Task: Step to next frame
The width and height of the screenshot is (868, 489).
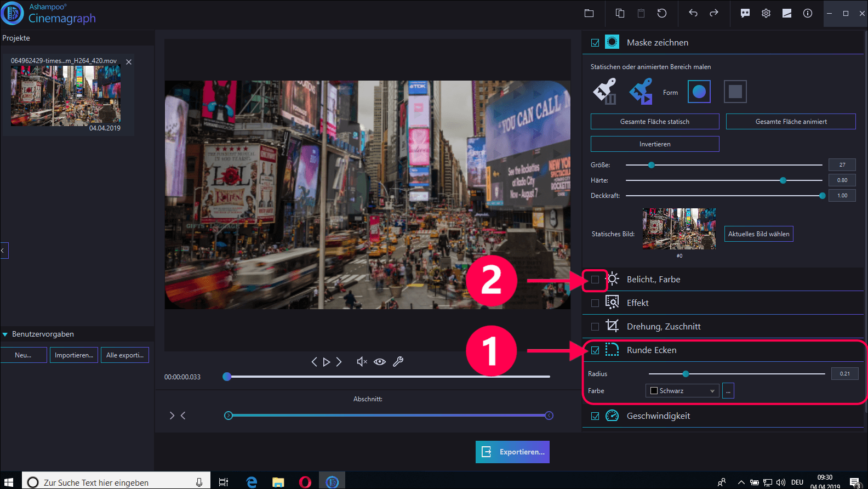Action: (339, 362)
